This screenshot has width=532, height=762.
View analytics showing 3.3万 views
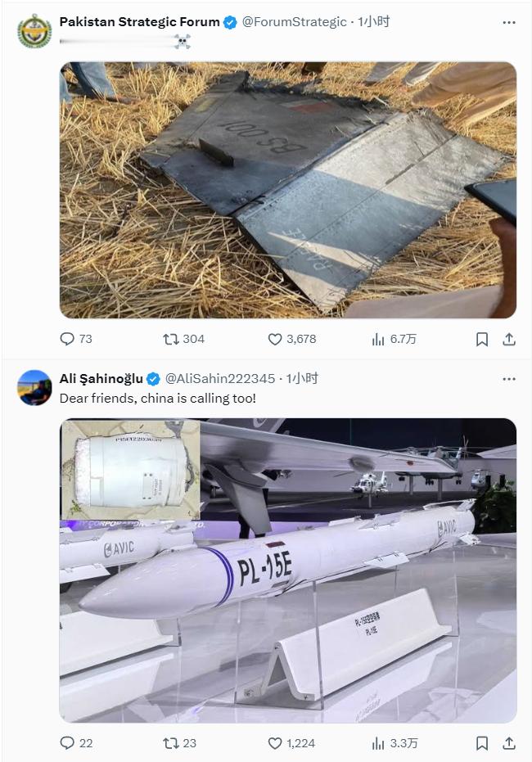[x=394, y=742]
